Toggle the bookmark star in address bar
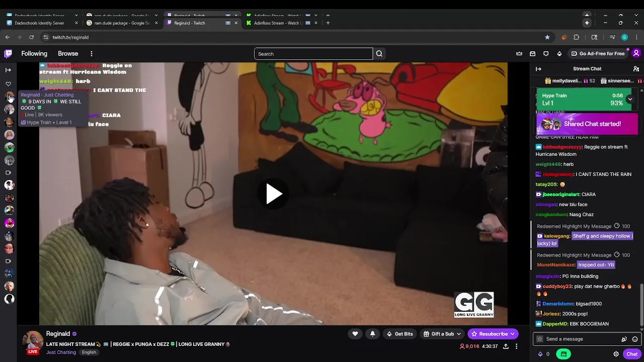The width and height of the screenshot is (644, 362). point(547,37)
